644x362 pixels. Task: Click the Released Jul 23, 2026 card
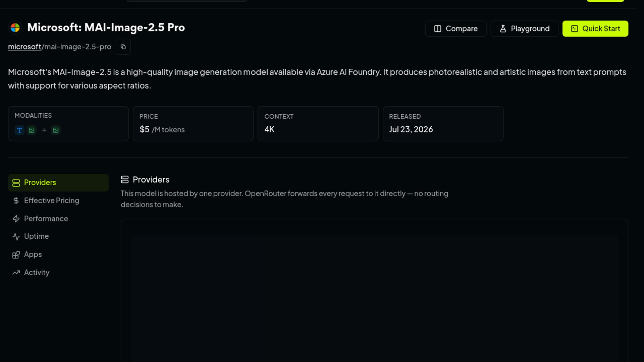[443, 124]
